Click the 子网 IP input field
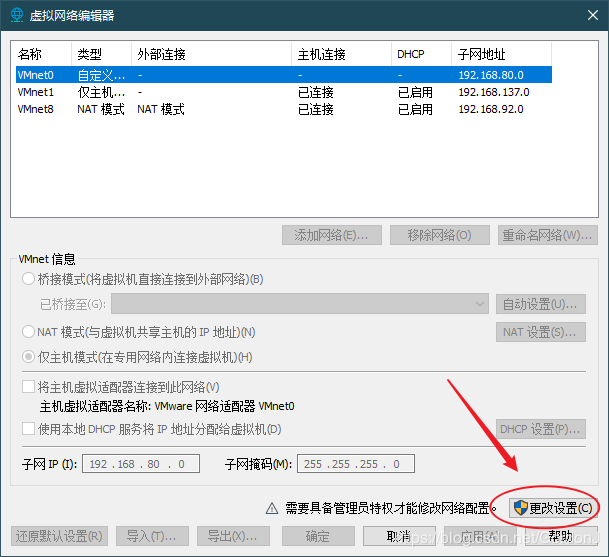 (x=141, y=464)
